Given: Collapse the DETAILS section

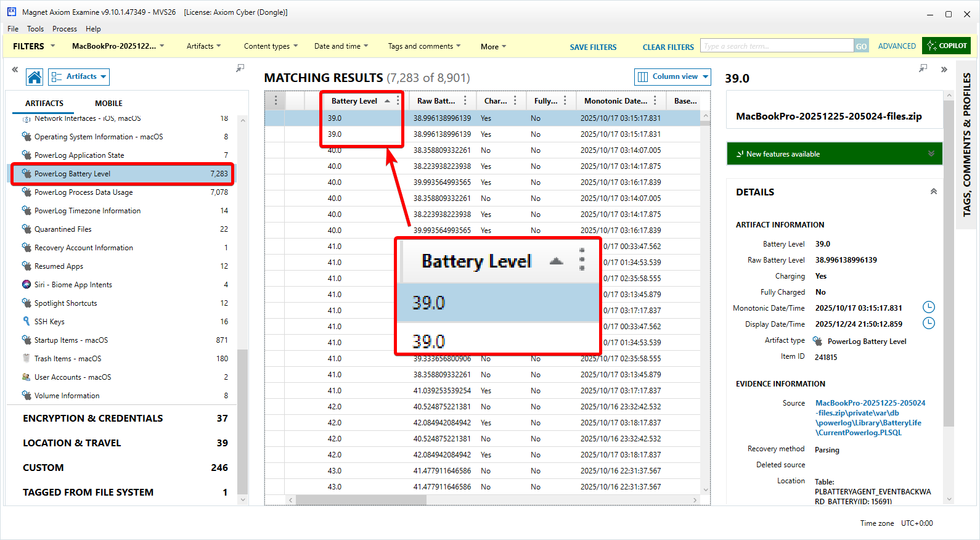Looking at the screenshot, I should coord(934,192).
